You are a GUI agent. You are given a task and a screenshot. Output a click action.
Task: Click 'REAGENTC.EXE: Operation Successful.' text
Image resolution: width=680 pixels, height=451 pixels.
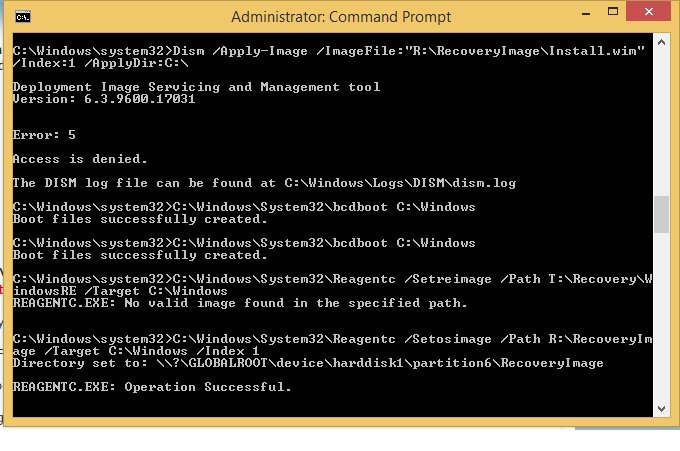tap(152, 386)
